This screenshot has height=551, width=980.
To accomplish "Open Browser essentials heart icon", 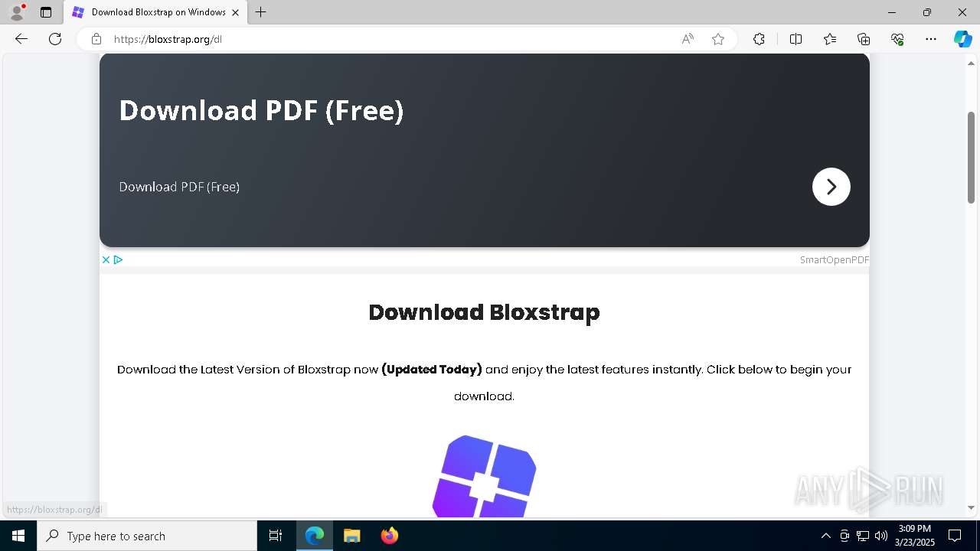I will coord(897,39).
